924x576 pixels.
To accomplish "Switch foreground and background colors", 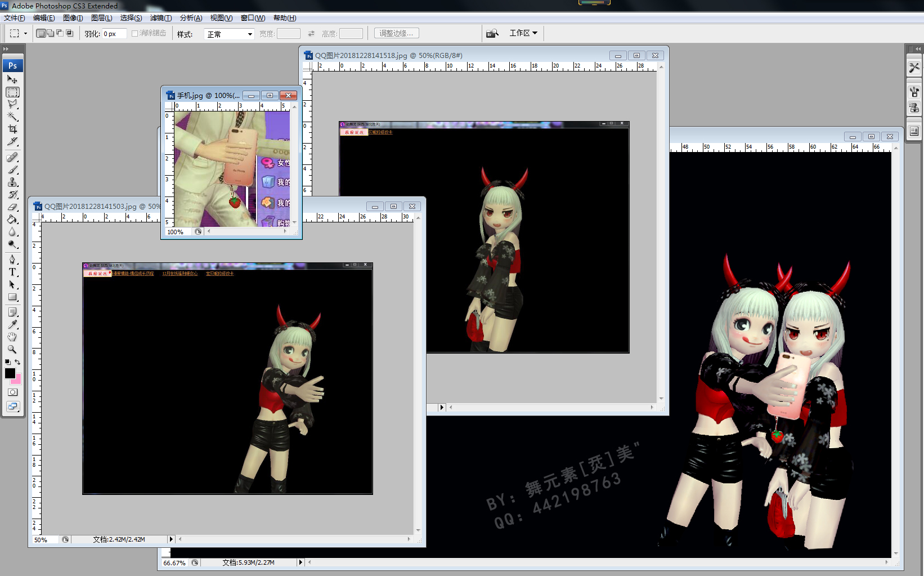I will (x=17, y=362).
